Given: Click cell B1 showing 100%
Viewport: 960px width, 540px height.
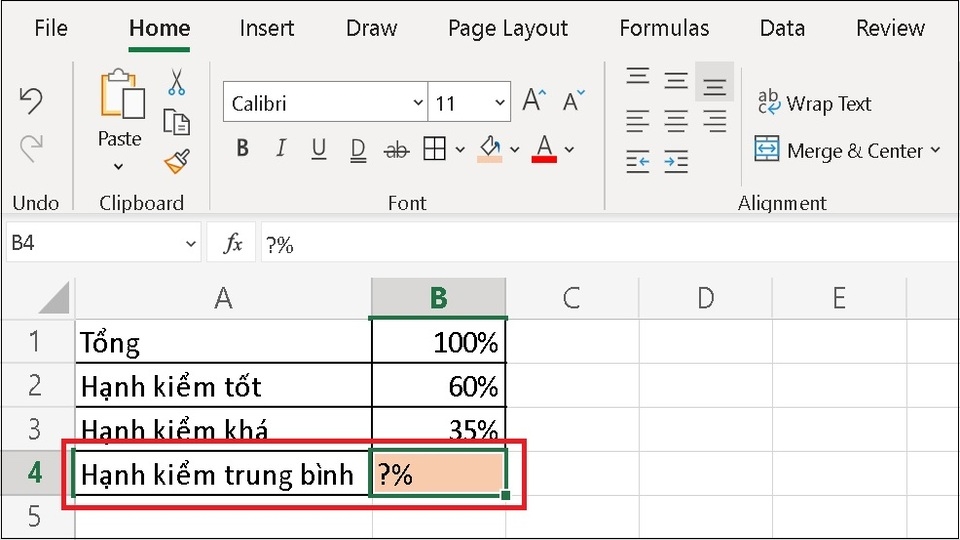Looking at the screenshot, I should [438, 341].
